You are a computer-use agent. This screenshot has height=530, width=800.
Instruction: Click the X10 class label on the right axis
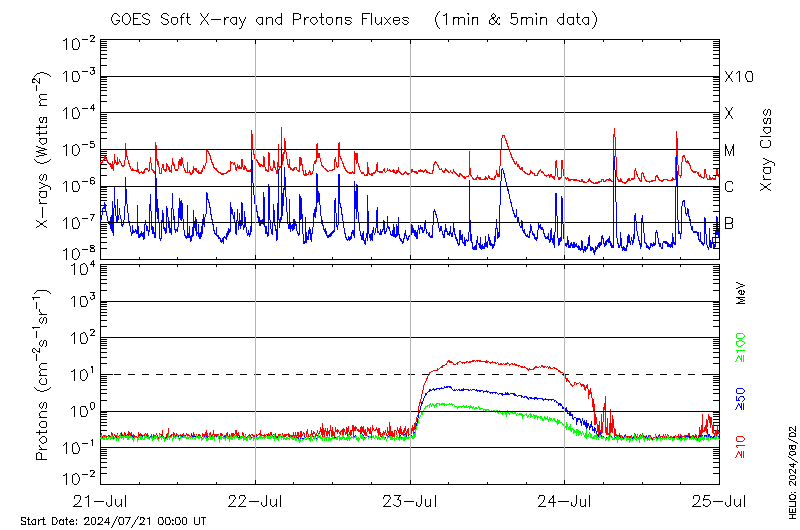point(738,77)
